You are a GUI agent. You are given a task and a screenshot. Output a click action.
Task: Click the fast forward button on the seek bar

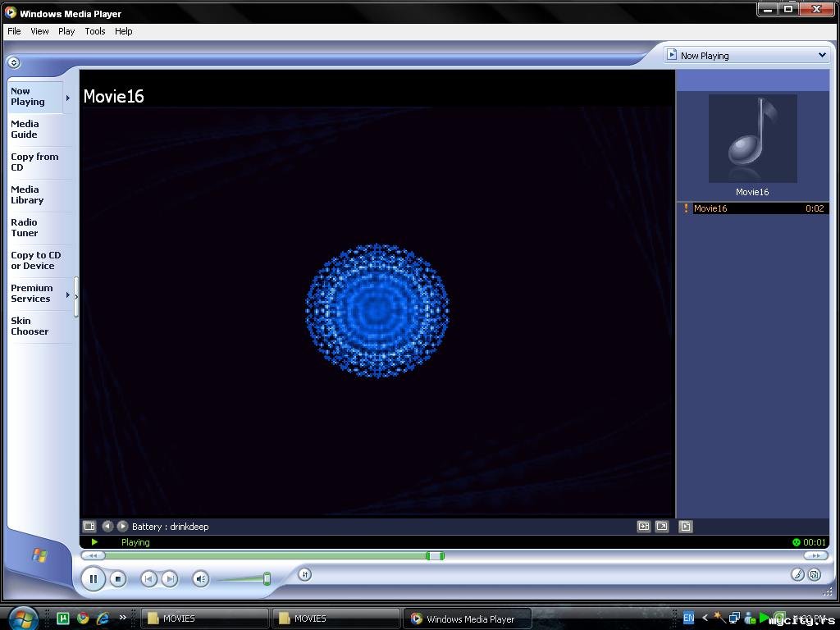click(816, 555)
